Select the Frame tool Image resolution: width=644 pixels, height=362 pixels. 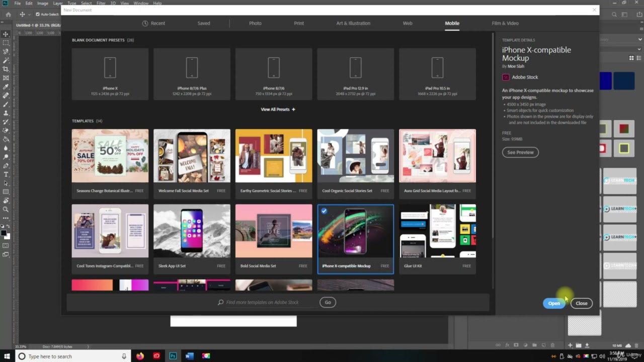click(x=6, y=78)
